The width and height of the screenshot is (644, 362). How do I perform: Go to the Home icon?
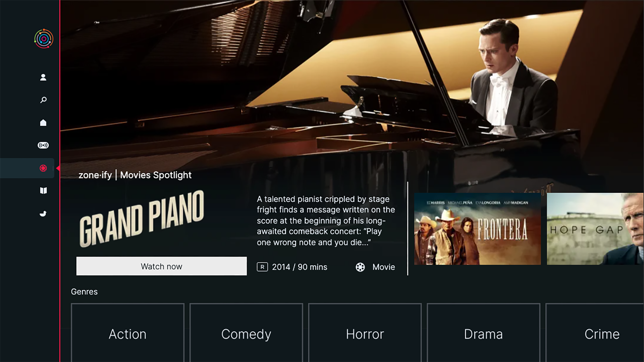pyautogui.click(x=43, y=123)
